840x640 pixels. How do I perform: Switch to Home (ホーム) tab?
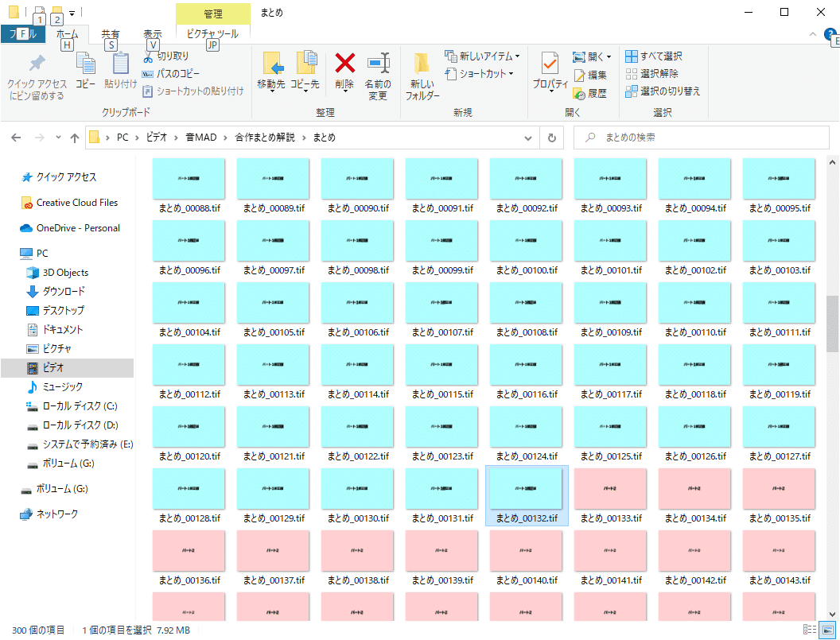(67, 33)
